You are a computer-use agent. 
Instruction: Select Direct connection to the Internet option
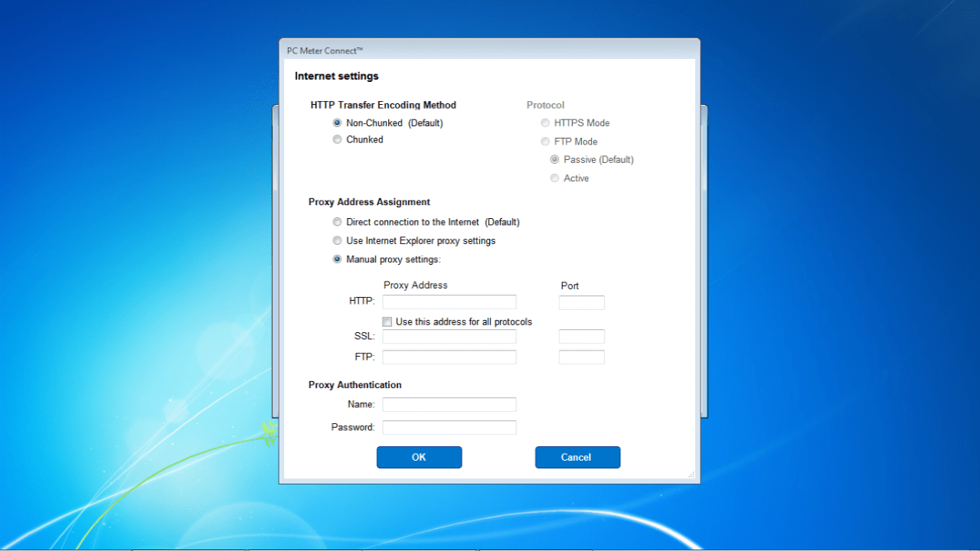click(337, 223)
